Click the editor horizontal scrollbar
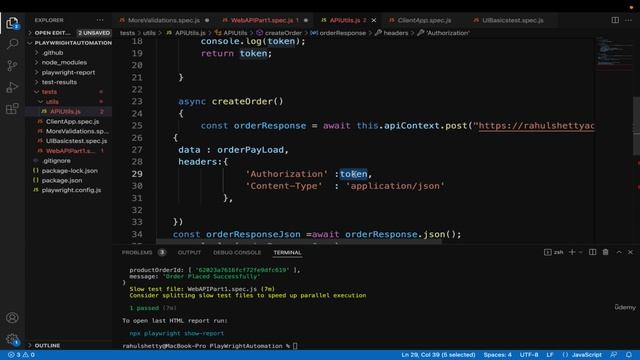Image resolution: width=640 pixels, height=360 pixels. (299, 242)
